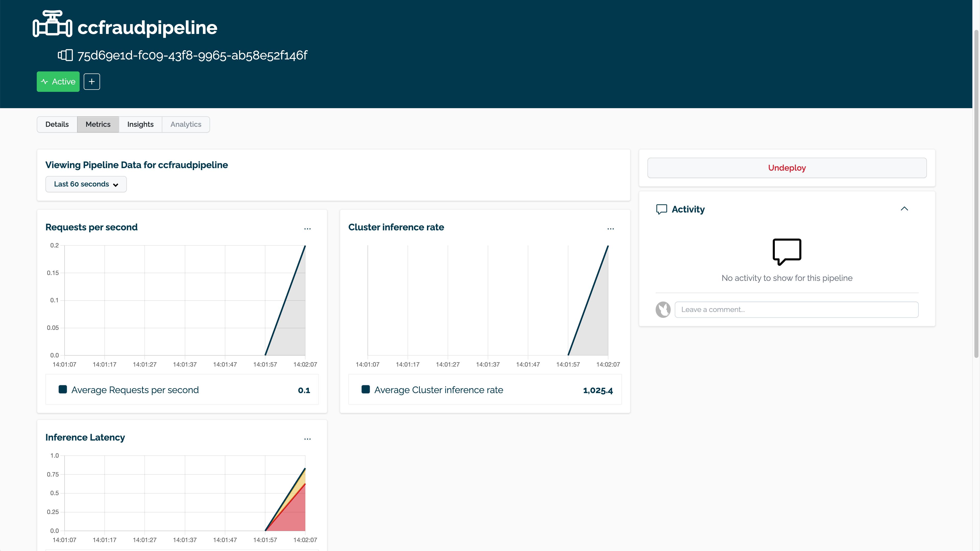Click the plus icon beside Active
Viewport: 980px width, 551px height.
coord(92,82)
